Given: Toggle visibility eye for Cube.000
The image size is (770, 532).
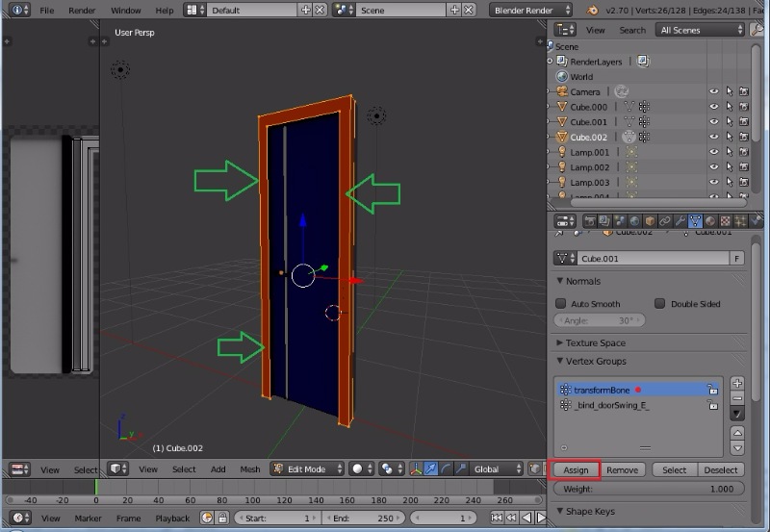Looking at the screenshot, I should [x=714, y=107].
